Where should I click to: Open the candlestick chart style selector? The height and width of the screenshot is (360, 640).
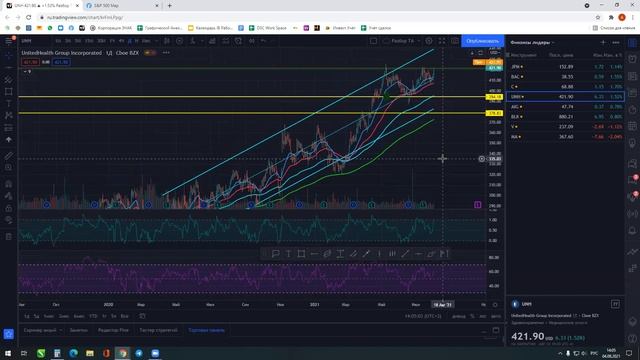click(167, 41)
